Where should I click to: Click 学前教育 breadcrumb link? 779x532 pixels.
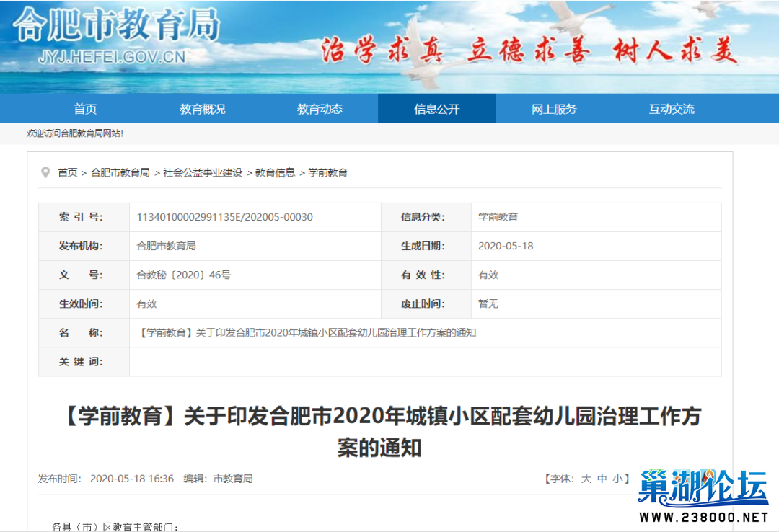(x=328, y=172)
